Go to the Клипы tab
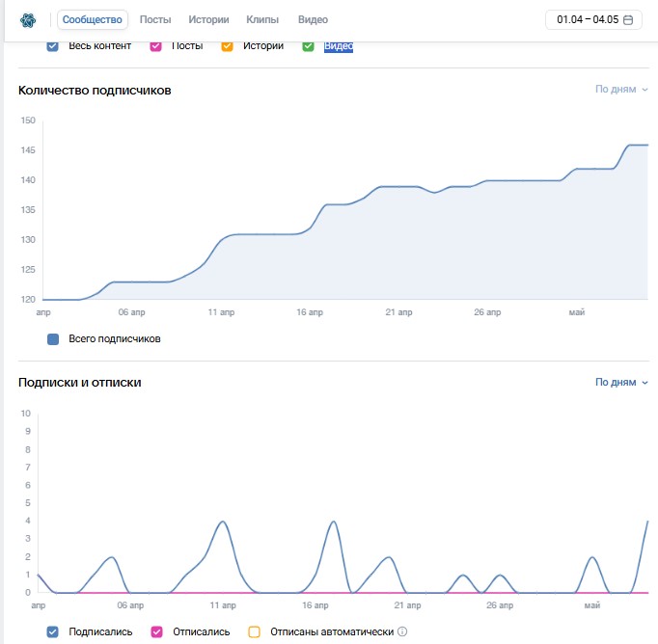658x644 pixels. click(262, 19)
